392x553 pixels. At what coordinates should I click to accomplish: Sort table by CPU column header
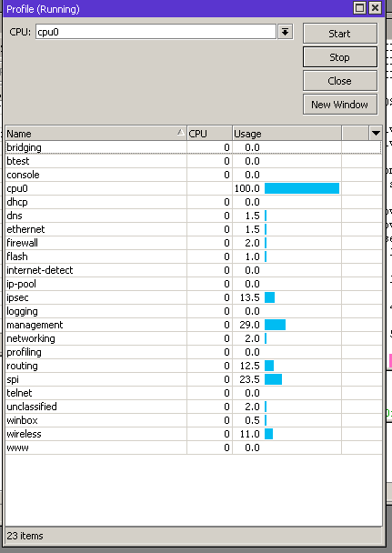(x=209, y=134)
